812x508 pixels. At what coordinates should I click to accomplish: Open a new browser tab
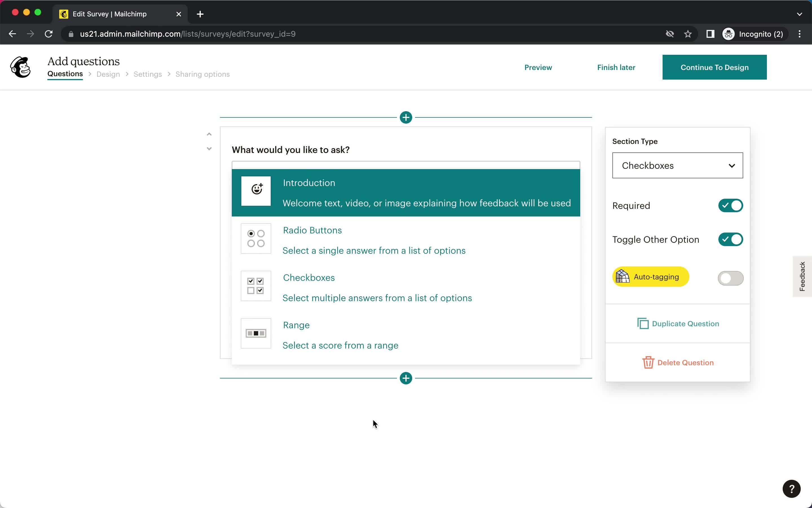(200, 14)
